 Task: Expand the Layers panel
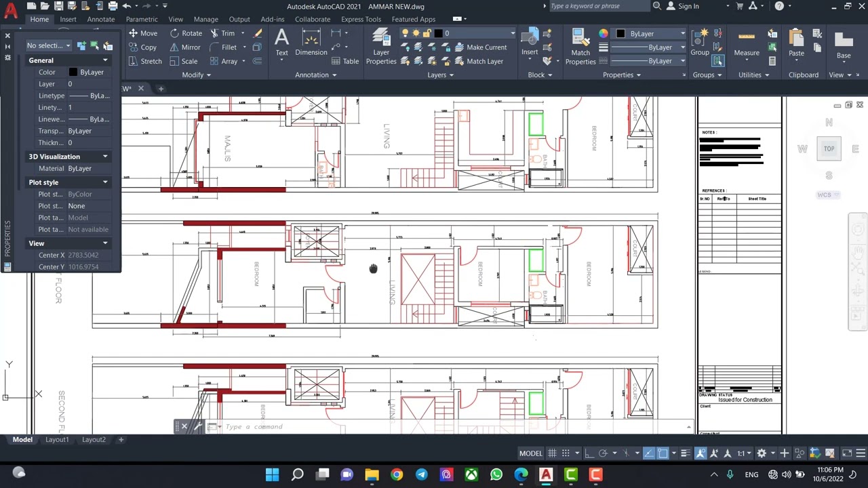click(x=440, y=75)
